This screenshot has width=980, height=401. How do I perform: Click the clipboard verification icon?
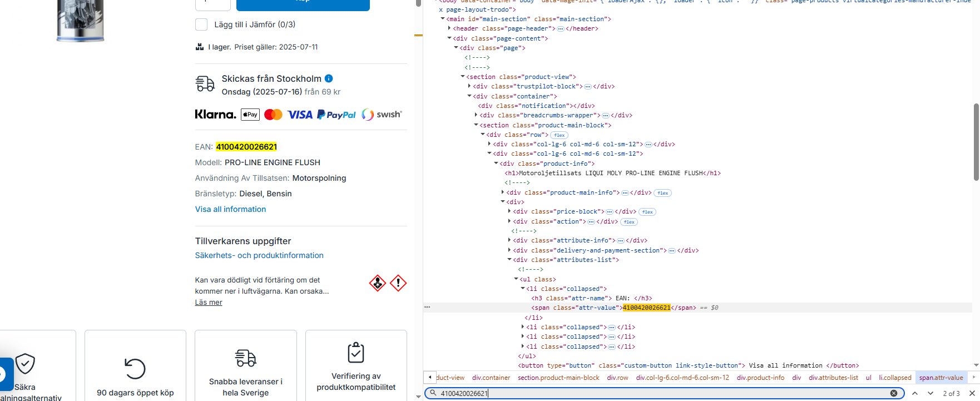click(356, 352)
